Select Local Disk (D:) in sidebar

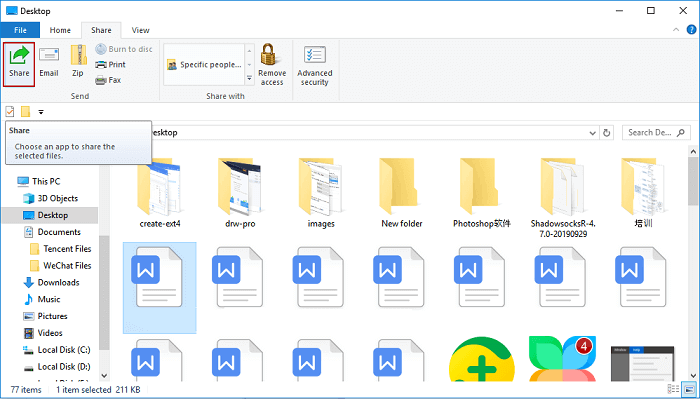click(57, 366)
